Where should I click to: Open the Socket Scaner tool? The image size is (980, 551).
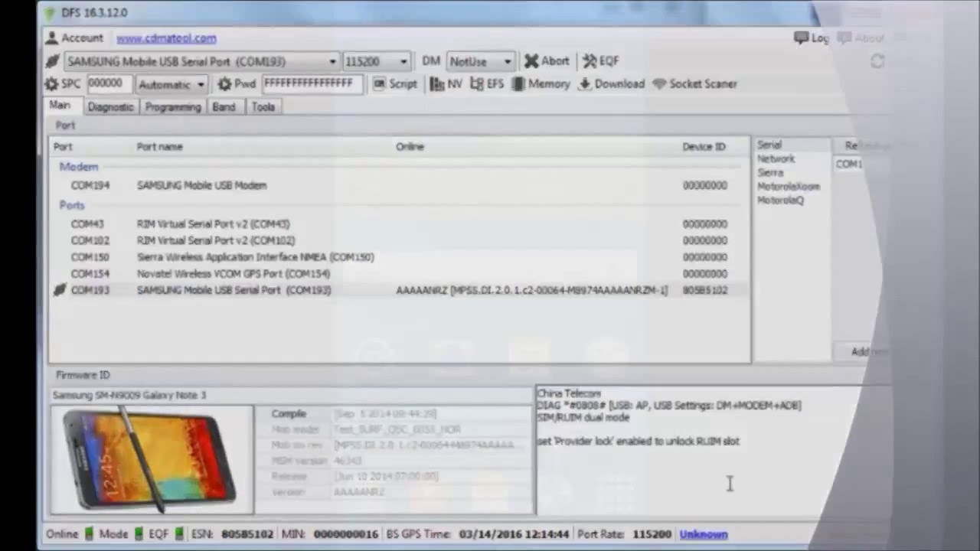pos(694,84)
